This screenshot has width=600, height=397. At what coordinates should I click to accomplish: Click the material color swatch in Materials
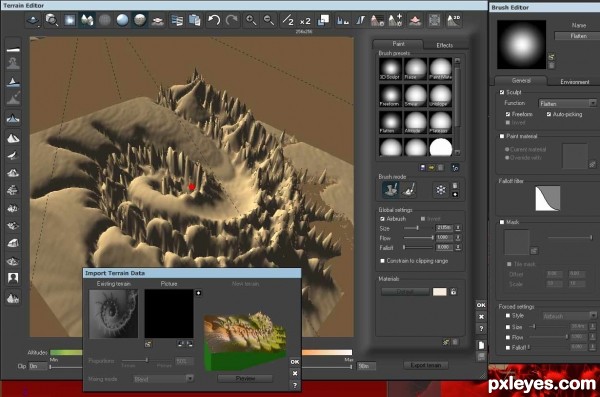(x=439, y=292)
